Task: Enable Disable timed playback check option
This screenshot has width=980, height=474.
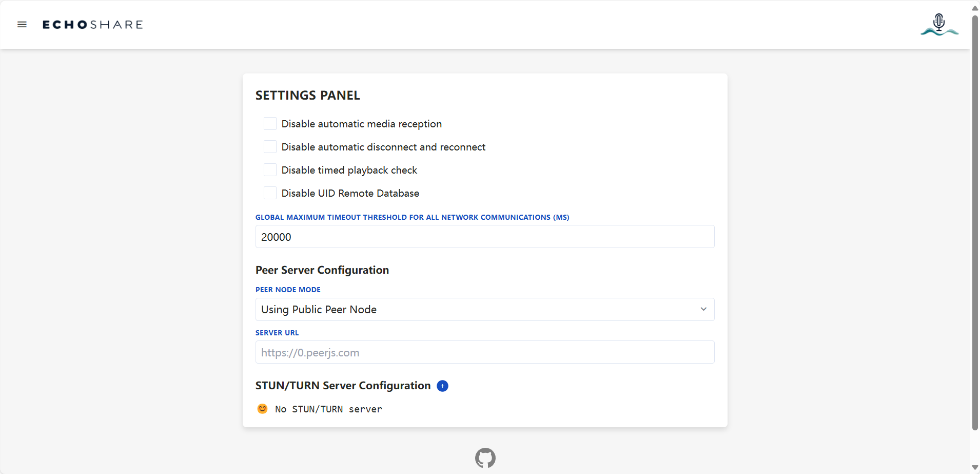Action: tap(270, 170)
